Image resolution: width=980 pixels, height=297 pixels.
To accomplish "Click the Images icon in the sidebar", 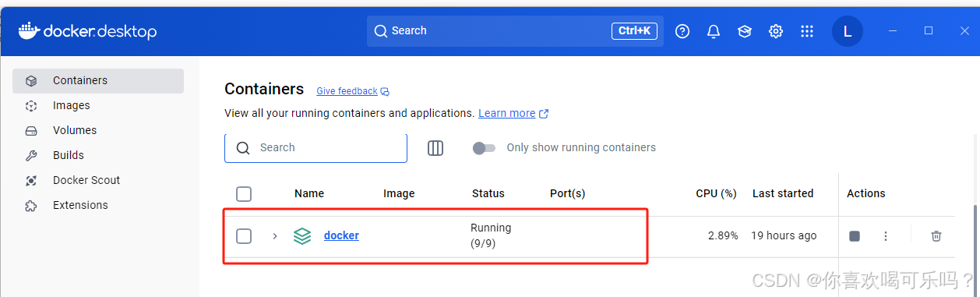I will (x=31, y=105).
